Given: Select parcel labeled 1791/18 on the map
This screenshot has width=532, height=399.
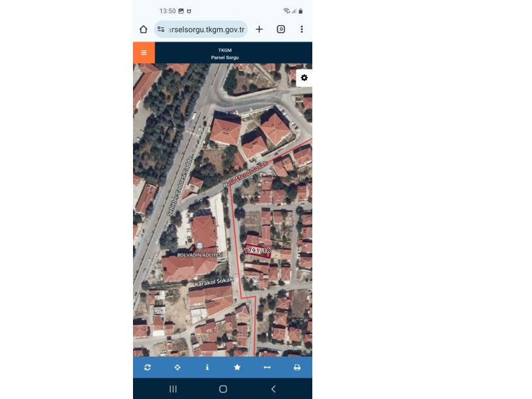Looking at the screenshot, I should (x=257, y=250).
